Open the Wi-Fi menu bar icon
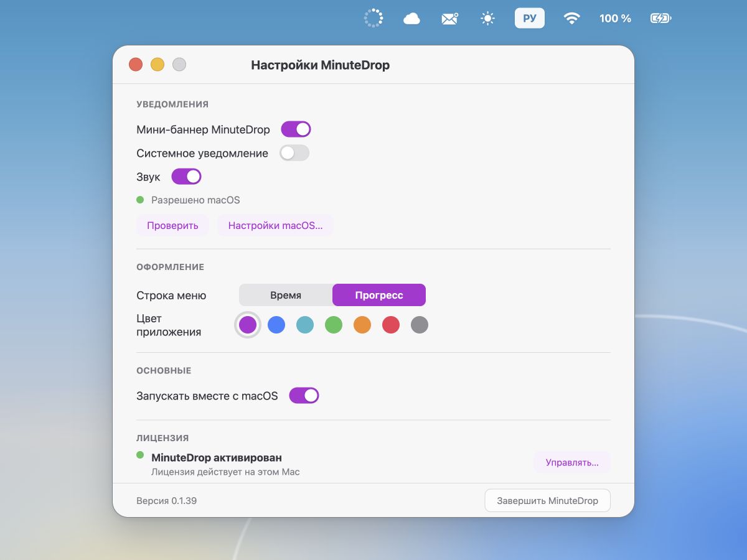Screen dimensions: 747x560 571,19
